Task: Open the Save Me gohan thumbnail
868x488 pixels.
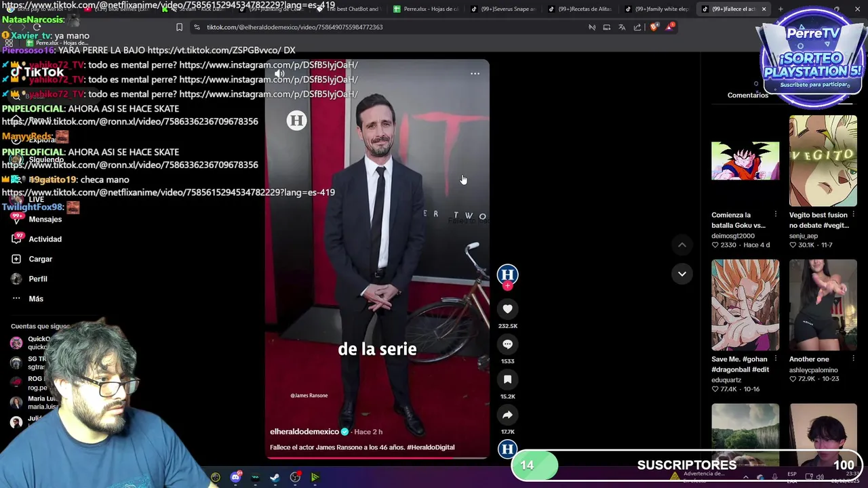Action: click(x=745, y=305)
